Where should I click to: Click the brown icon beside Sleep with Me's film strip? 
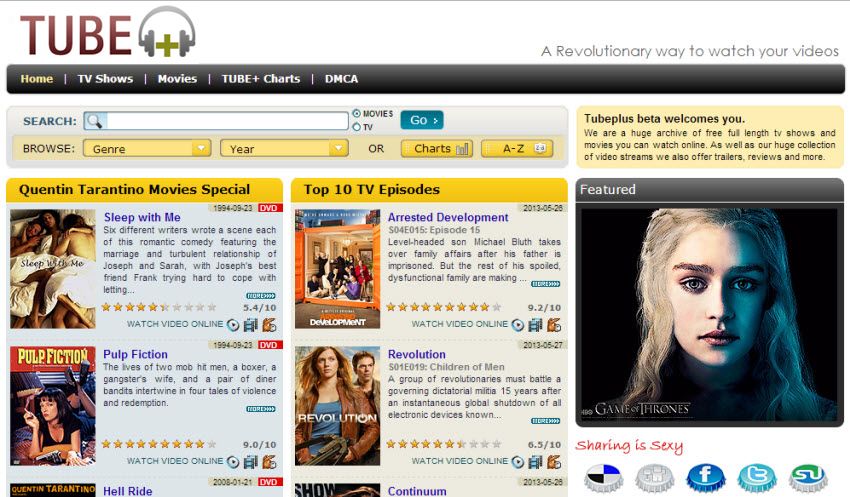pyautogui.click(x=269, y=325)
